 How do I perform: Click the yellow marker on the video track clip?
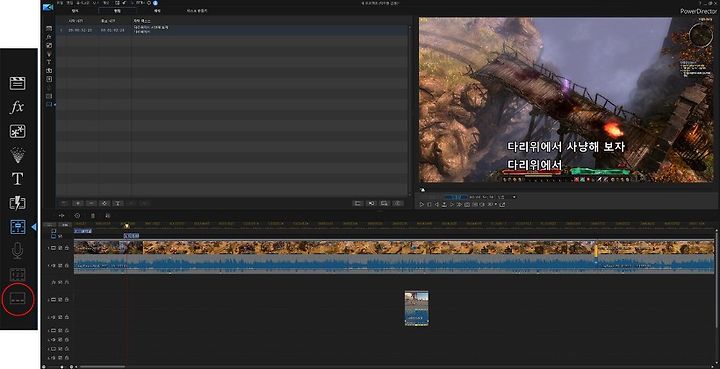click(x=596, y=250)
